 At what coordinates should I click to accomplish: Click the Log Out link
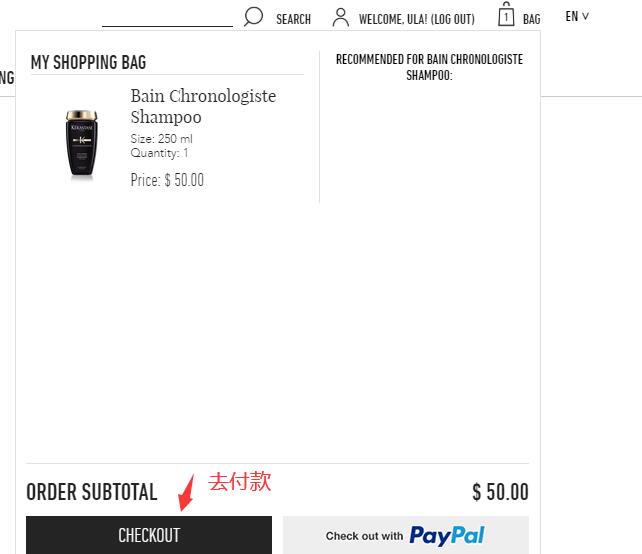click(x=452, y=19)
